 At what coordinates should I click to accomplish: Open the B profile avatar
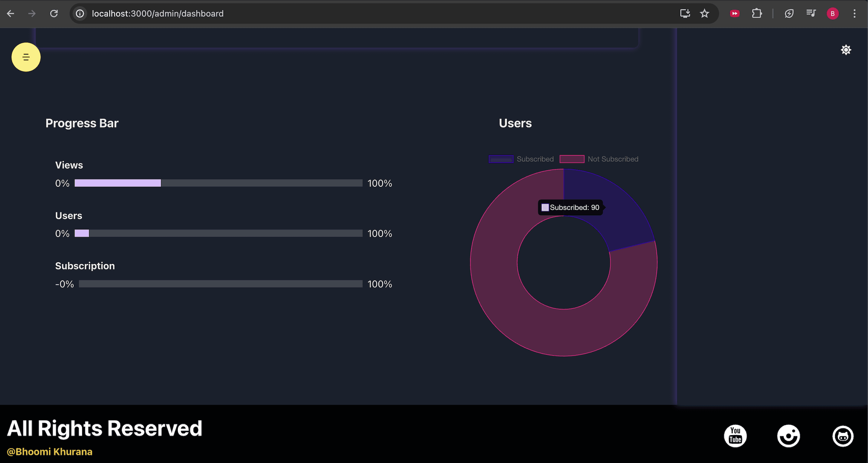point(832,14)
